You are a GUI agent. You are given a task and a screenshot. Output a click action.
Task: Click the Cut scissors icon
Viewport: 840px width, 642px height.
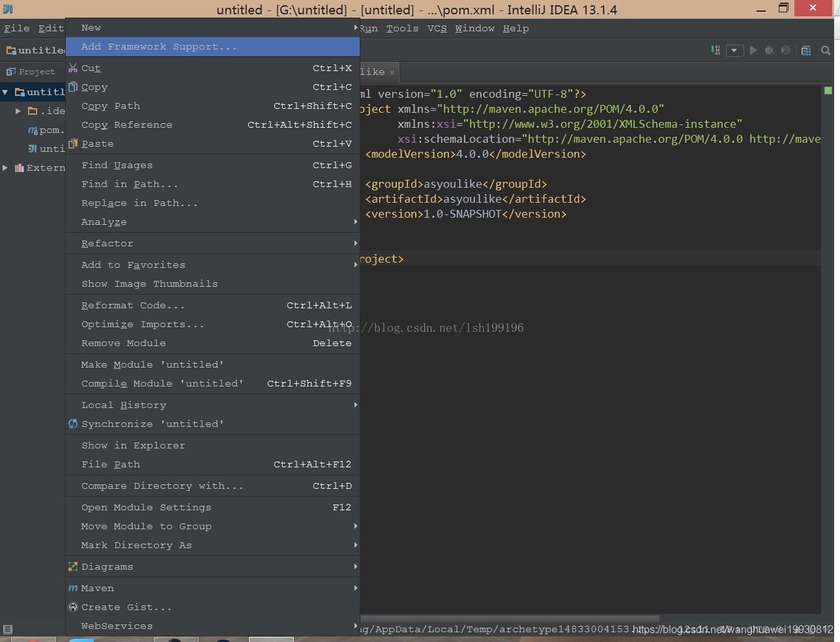click(x=73, y=68)
